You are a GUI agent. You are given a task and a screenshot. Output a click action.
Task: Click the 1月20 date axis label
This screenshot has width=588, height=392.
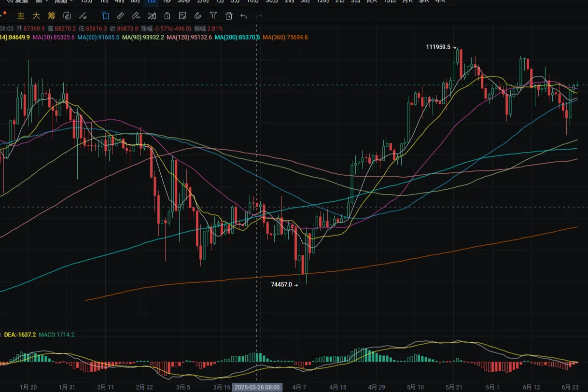pos(28,387)
